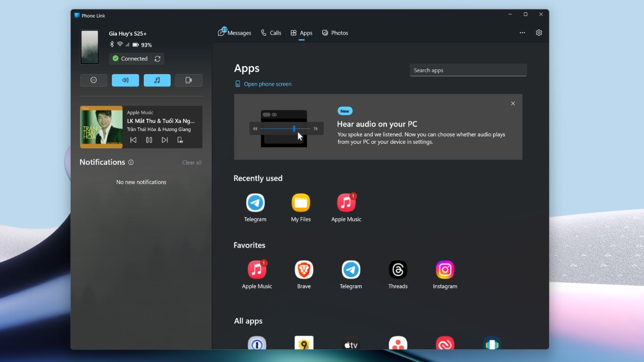This screenshot has width=644, height=362.
Task: Click the Open phone screen link
Action: [x=267, y=84]
